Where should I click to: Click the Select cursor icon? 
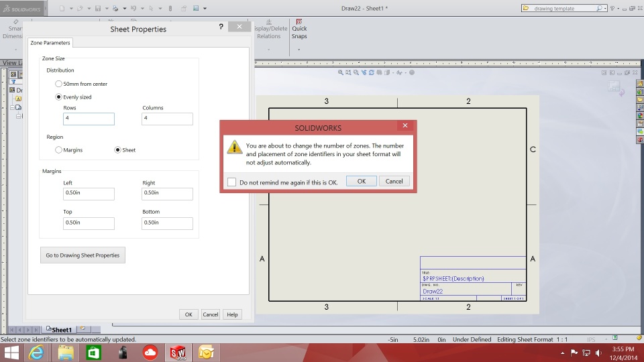(x=151, y=8)
